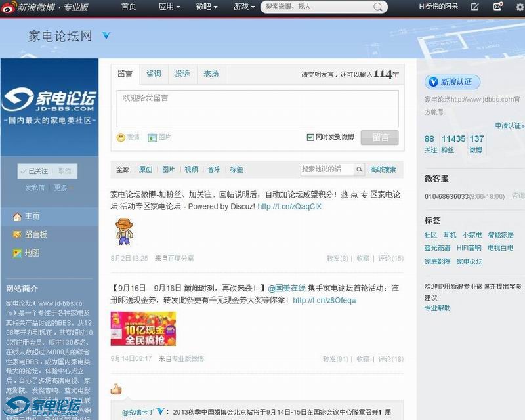Open the 高级搜索 advanced search link

(x=383, y=169)
